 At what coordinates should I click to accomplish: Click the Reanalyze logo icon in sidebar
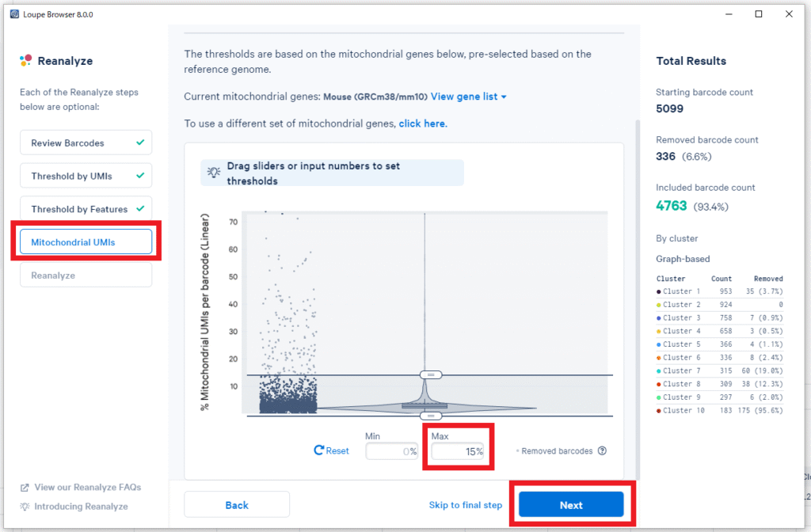point(26,61)
